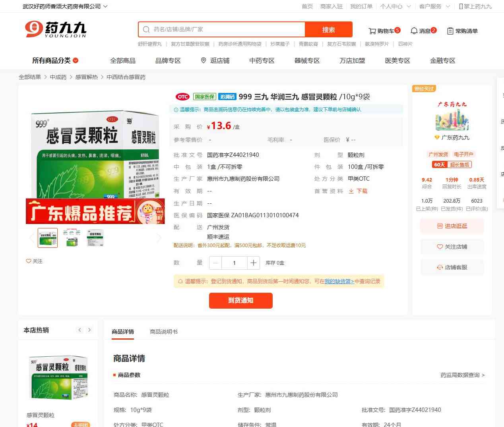Viewport: 504px width, 427px height.
Task: Expand the 个人中心 dropdown menu
Action: (x=409, y=6)
